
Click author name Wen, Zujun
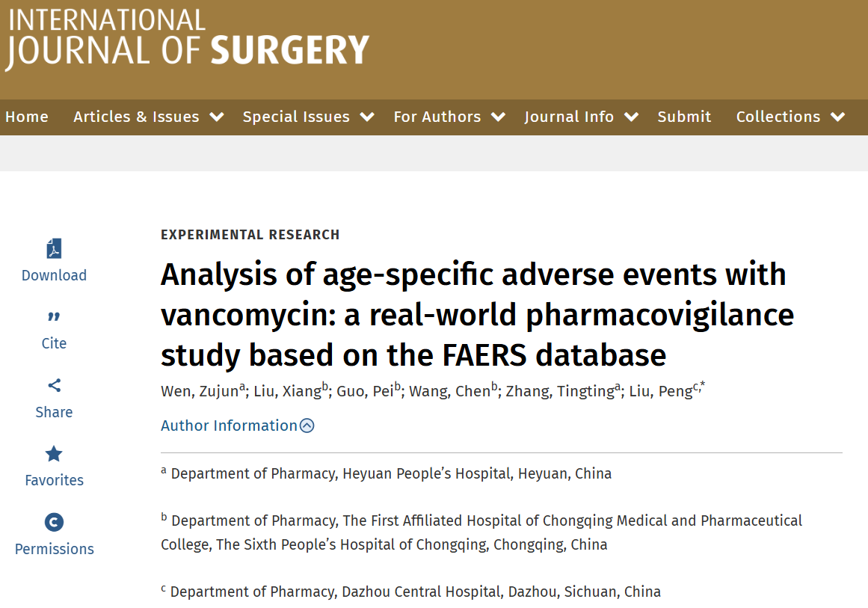coord(200,391)
